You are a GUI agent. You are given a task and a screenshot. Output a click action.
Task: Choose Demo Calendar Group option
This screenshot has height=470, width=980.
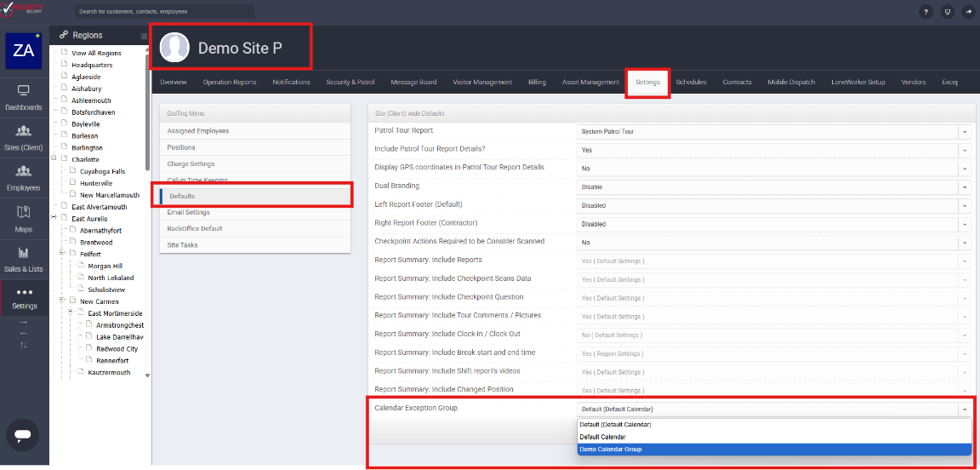pyautogui.click(x=774, y=450)
